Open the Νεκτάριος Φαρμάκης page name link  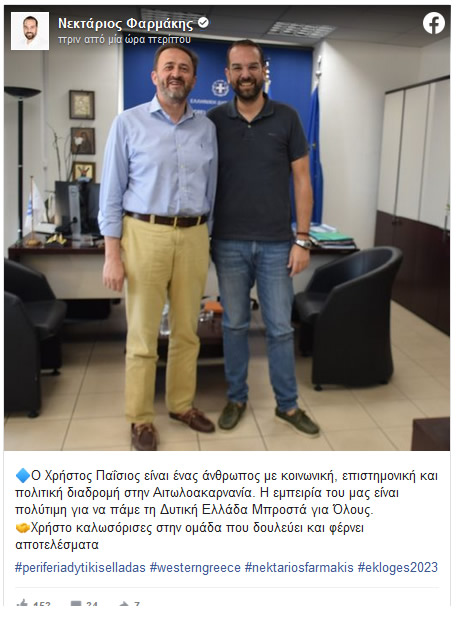[126, 24]
